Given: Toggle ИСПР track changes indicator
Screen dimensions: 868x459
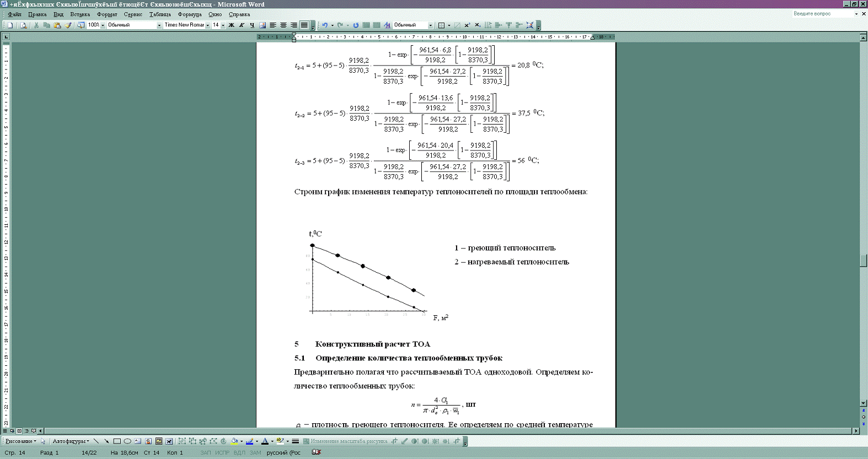Looking at the screenshot, I should click(x=222, y=453).
